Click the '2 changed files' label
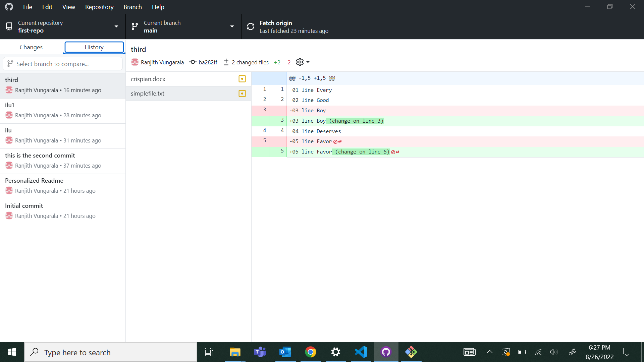The width and height of the screenshot is (644, 362). click(x=250, y=62)
